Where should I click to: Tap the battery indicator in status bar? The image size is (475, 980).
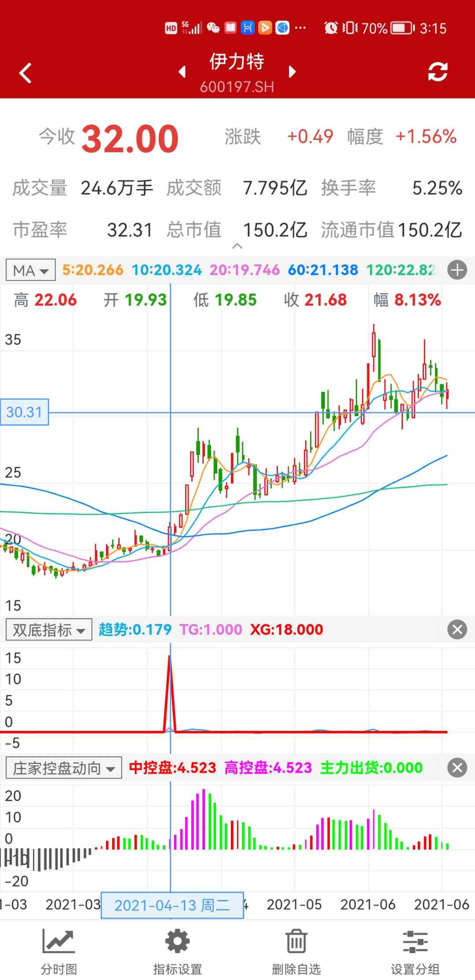[x=403, y=28]
